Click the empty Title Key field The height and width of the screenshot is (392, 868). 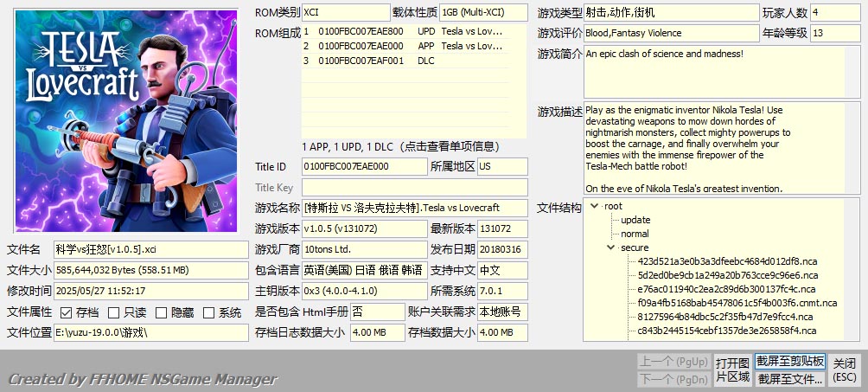(415, 188)
